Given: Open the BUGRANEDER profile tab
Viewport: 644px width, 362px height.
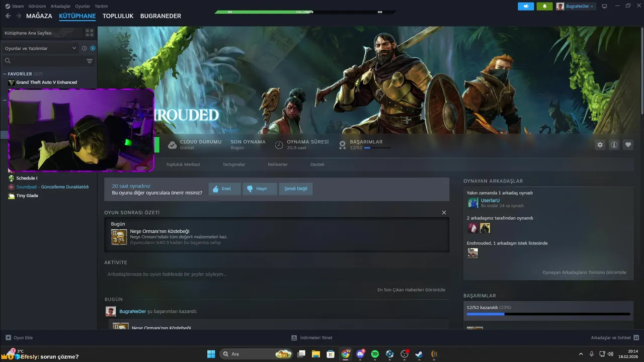Looking at the screenshot, I should point(160,16).
